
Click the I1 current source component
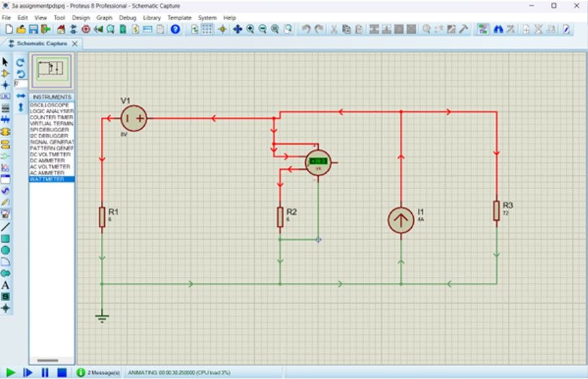(x=401, y=220)
